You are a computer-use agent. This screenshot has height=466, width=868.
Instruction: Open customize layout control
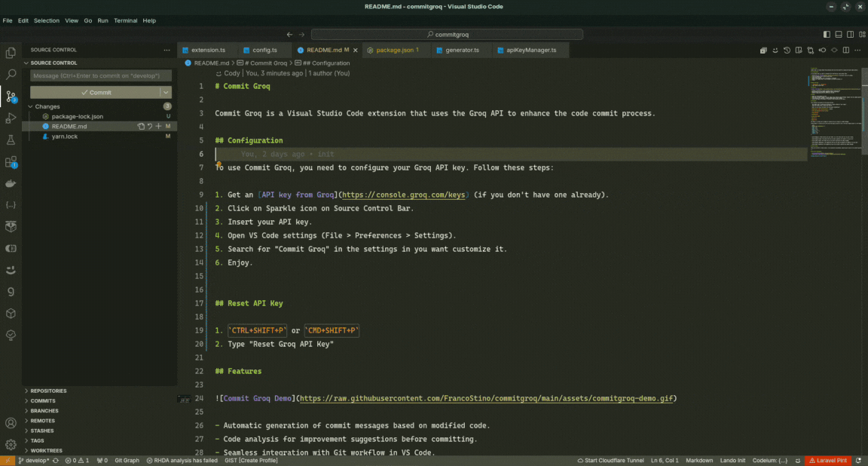pyautogui.click(x=862, y=35)
